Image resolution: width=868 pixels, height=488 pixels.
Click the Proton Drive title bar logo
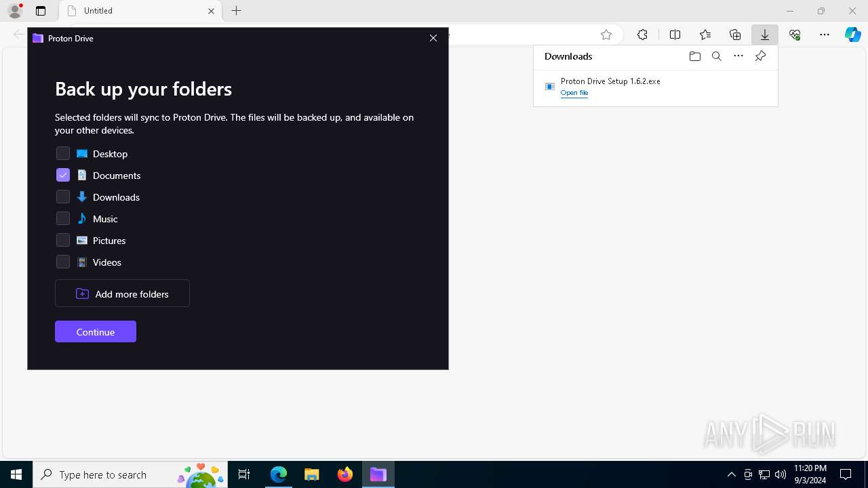(x=38, y=39)
